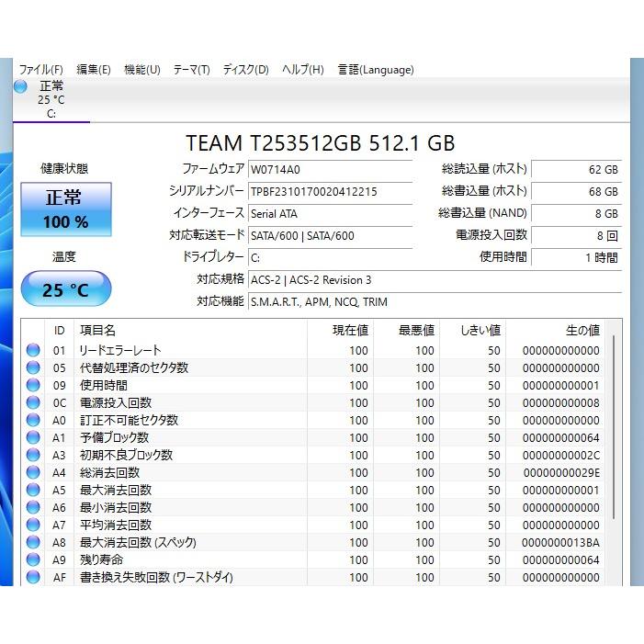Click the SMART attribute list vertical scrollbar
644x644 pixels.
[x=614, y=427]
